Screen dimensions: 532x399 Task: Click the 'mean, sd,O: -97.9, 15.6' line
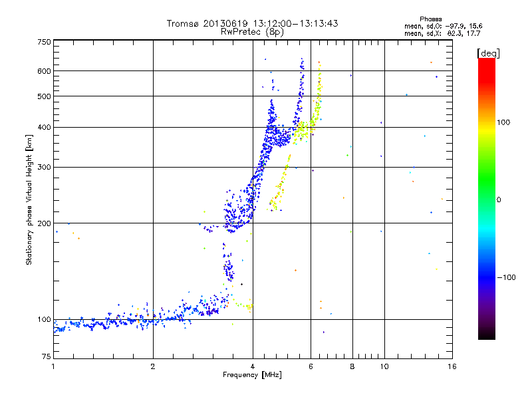click(443, 26)
